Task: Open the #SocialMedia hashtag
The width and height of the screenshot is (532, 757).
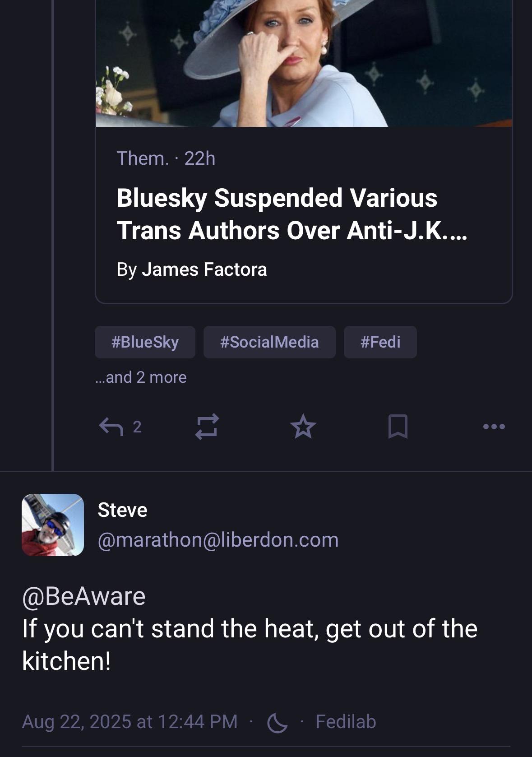Action: tap(269, 342)
